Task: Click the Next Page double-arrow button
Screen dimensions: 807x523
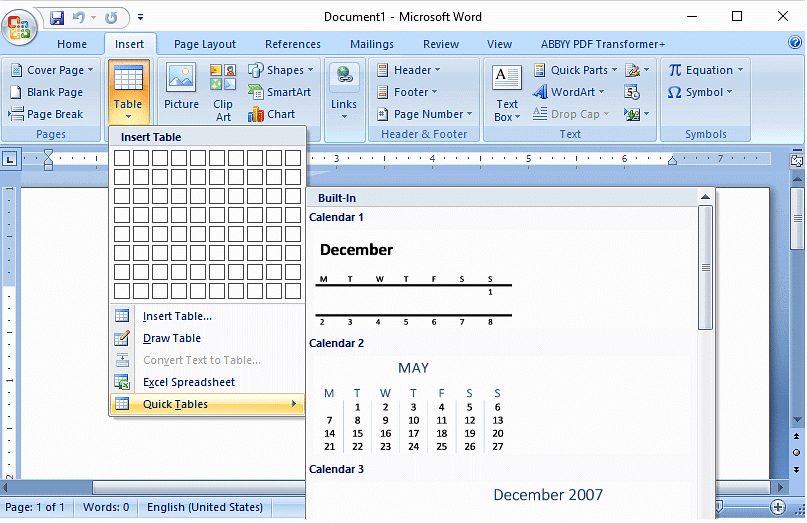Action: [797, 469]
